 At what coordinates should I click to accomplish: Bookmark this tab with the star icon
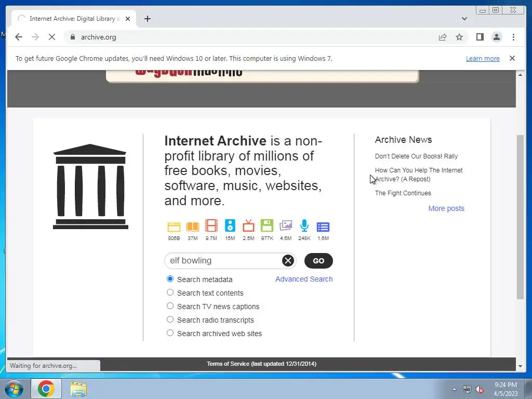(459, 37)
